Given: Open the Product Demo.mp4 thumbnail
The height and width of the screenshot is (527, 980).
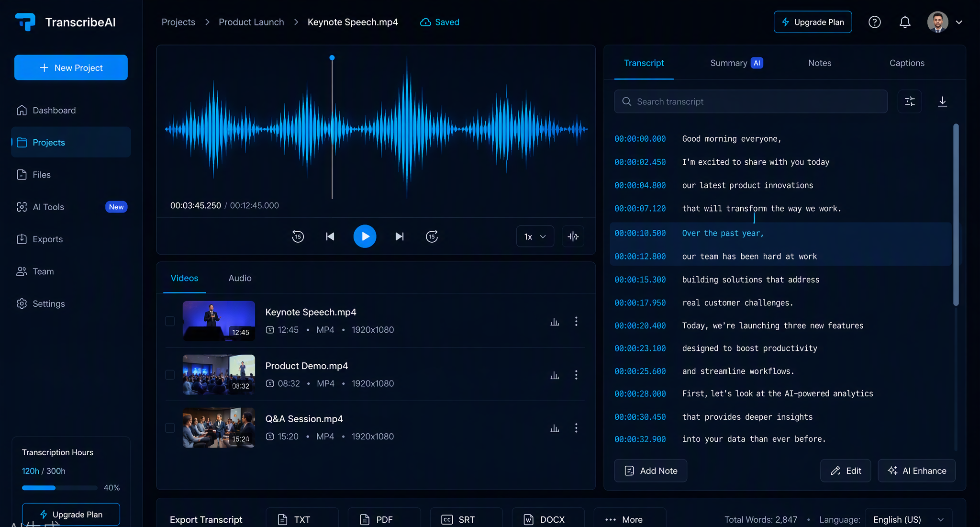Looking at the screenshot, I should [219, 374].
